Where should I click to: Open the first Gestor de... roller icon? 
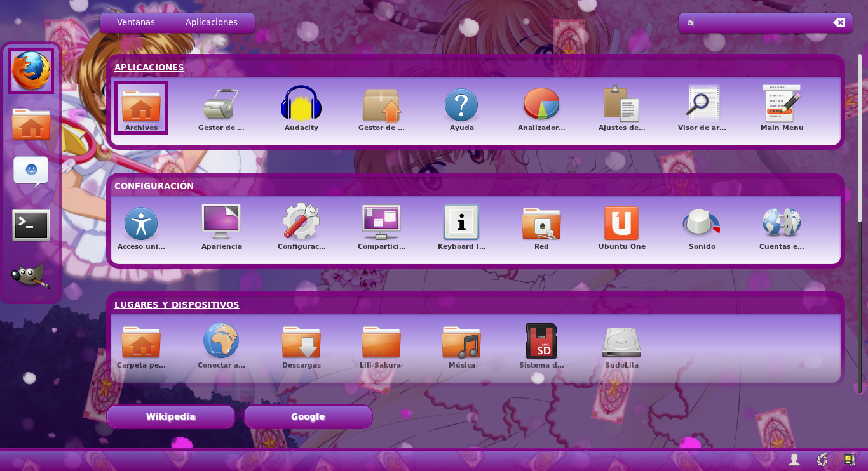221,108
